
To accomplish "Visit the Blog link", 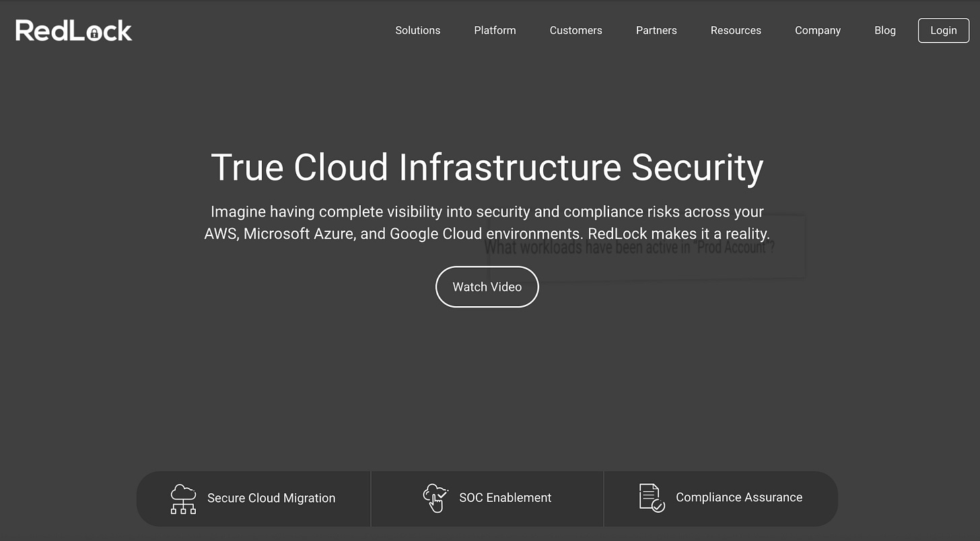I will (885, 30).
